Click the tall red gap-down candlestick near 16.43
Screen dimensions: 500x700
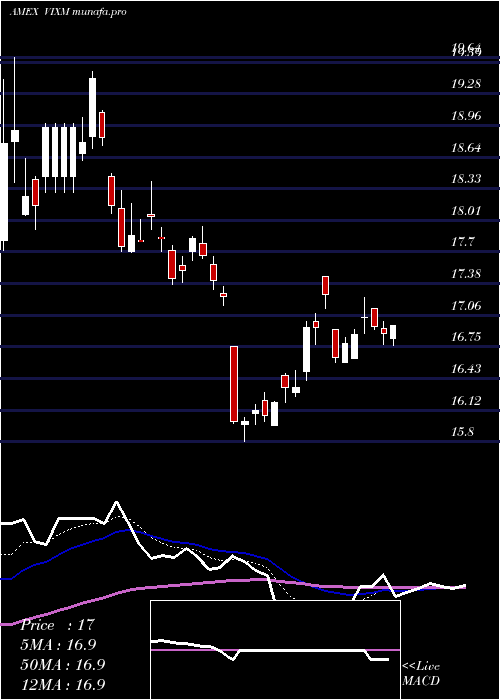tap(234, 384)
